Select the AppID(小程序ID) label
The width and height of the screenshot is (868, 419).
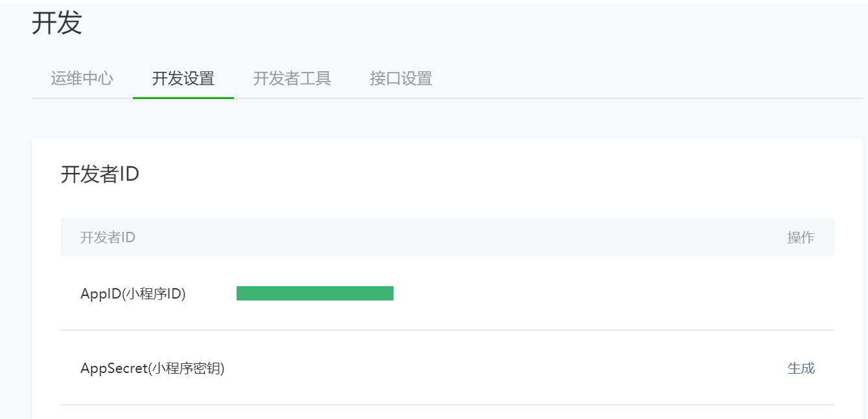pyautogui.click(x=133, y=293)
